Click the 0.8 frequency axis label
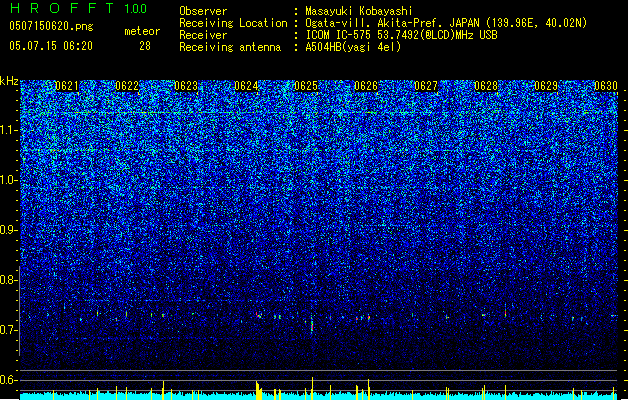 [x=9, y=280]
